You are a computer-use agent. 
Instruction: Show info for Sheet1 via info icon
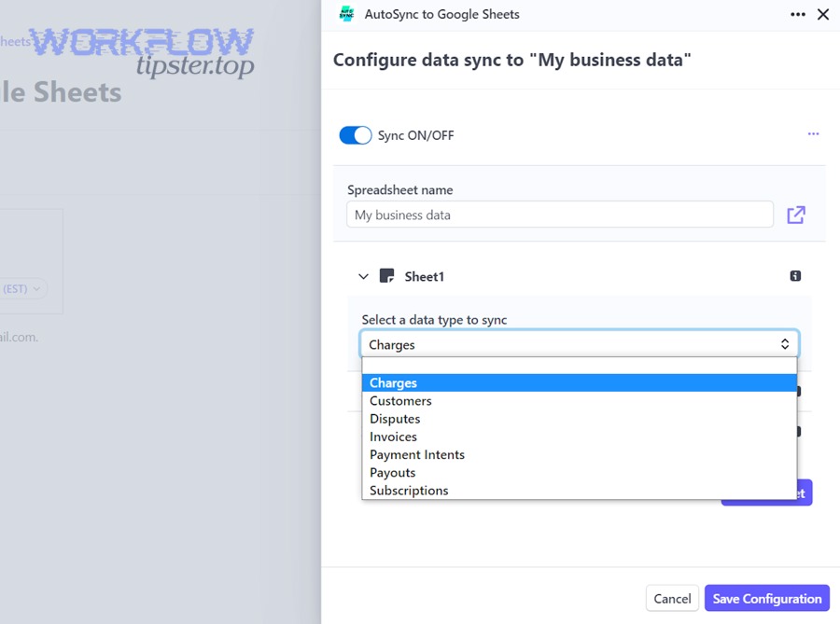795,276
